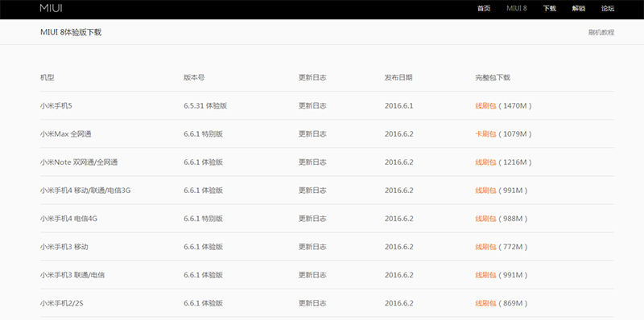Image resolution: width=644 pixels, height=320 pixels.
Task: Download 线刷包 for 小米手机5
Action: click(x=486, y=106)
